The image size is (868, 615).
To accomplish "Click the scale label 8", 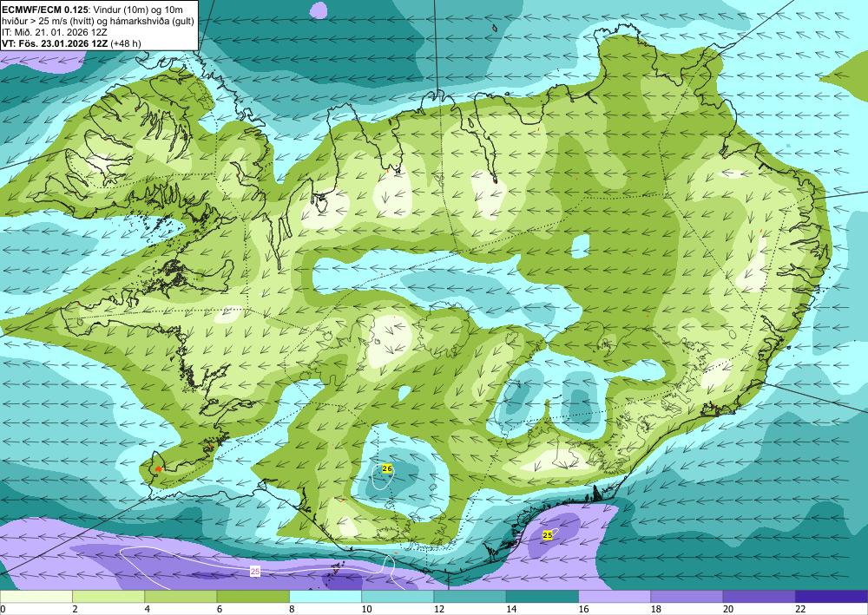I will 292,609.
